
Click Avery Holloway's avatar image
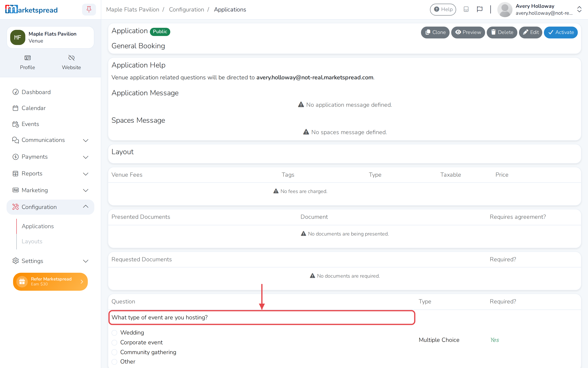pyautogui.click(x=505, y=9)
